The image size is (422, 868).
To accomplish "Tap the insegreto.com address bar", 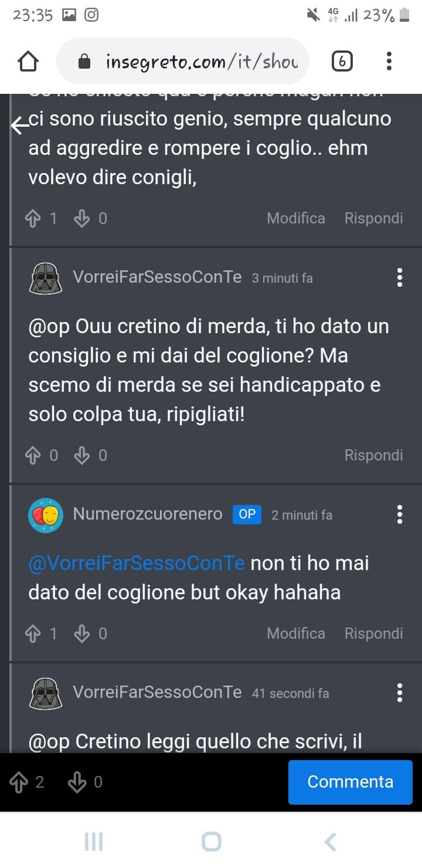I will tap(182, 61).
